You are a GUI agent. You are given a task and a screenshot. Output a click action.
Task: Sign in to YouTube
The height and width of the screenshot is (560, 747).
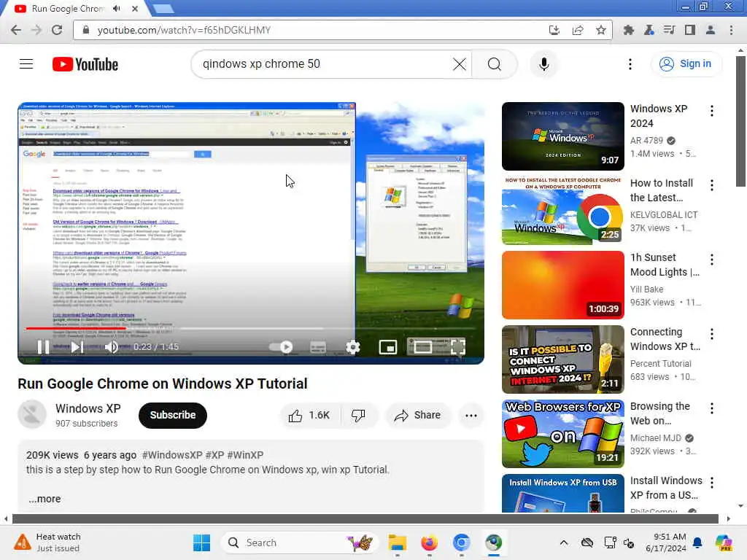coord(686,64)
